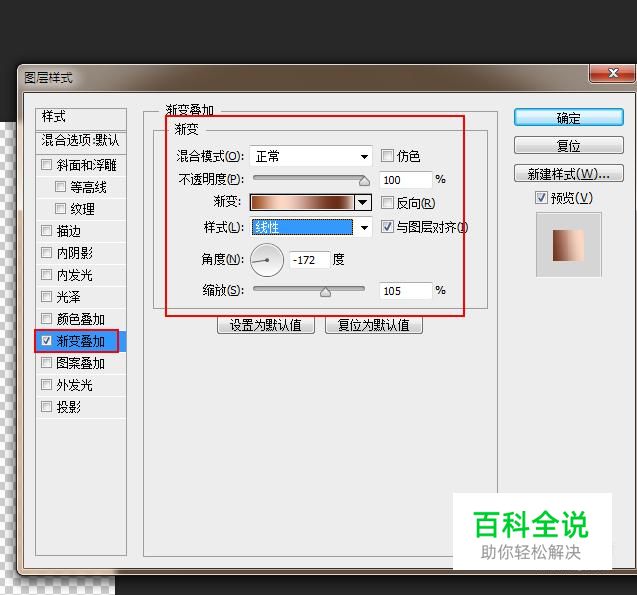Image resolution: width=637 pixels, height=595 pixels.
Task: Enable the 内阴影 checkbox
Action: coord(46,253)
